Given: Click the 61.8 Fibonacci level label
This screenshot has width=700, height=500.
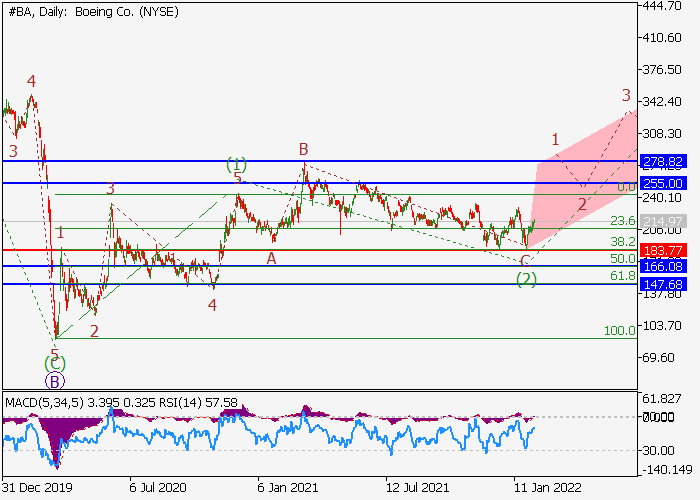Looking at the screenshot, I should [x=623, y=275].
